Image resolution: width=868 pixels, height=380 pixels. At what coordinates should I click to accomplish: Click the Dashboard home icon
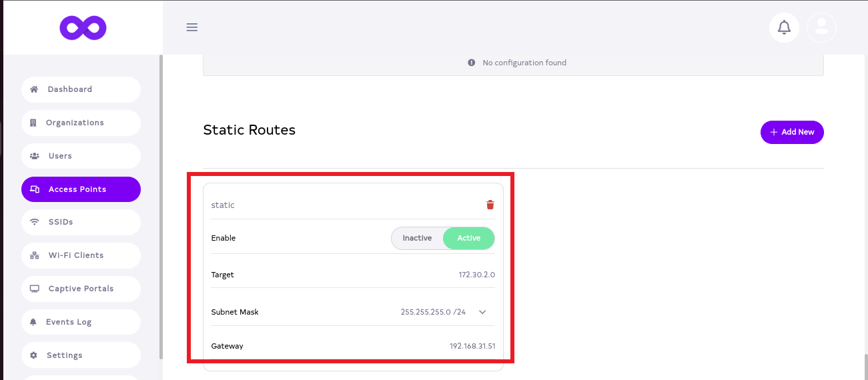[34, 89]
